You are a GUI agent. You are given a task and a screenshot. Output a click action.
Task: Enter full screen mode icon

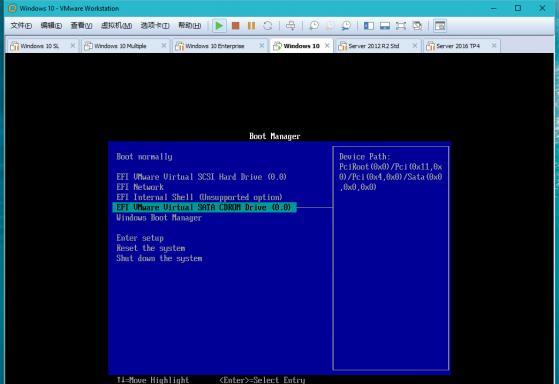pyautogui.click(x=401, y=26)
